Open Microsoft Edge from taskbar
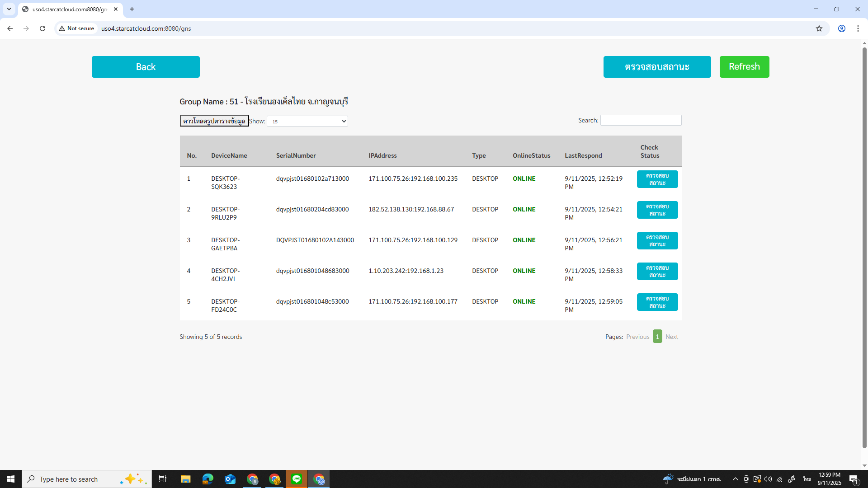The width and height of the screenshot is (868, 488). tap(208, 479)
